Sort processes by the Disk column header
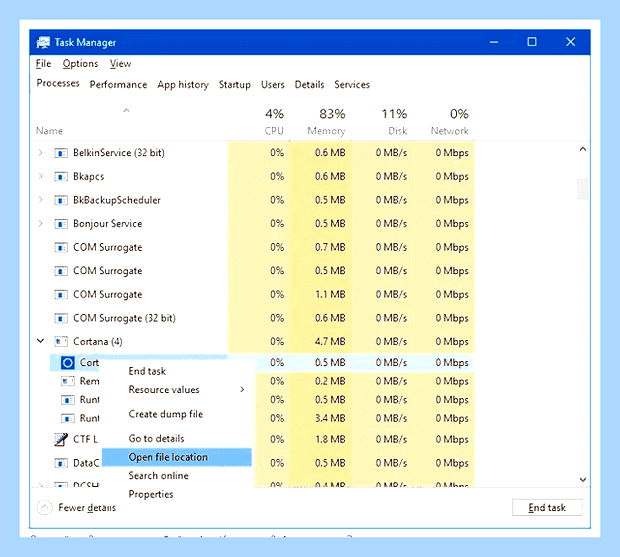 pos(397,131)
